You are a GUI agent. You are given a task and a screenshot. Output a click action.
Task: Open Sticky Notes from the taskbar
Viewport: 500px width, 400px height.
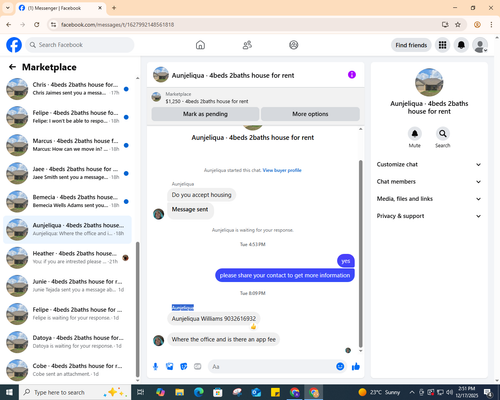pos(275,392)
